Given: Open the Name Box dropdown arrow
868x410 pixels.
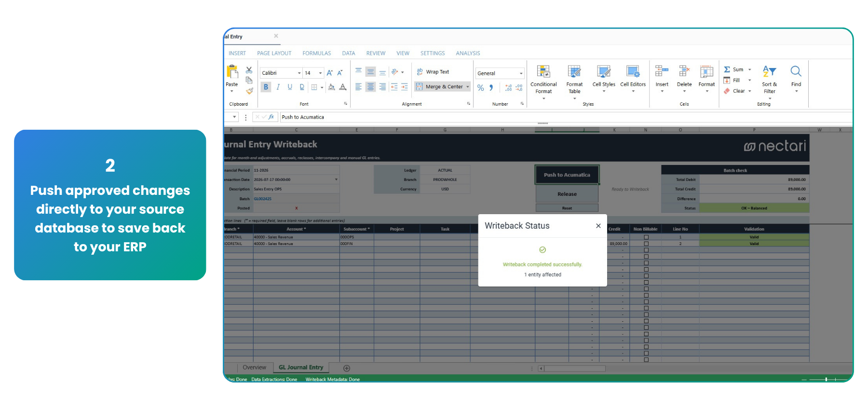Looking at the screenshot, I should pos(234,117).
